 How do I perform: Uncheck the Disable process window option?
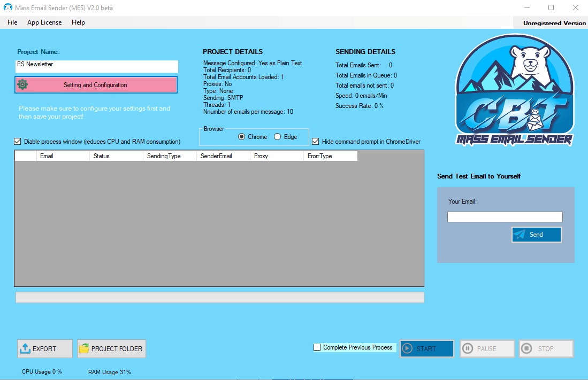pos(18,141)
